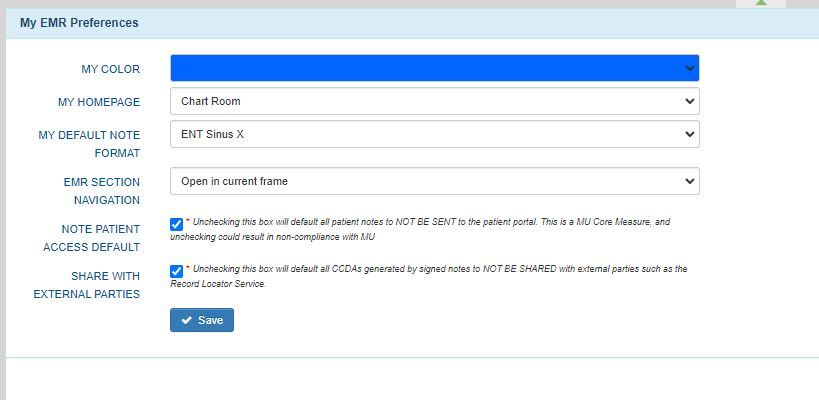819x400 pixels.
Task: Click the green collapse arrow at top
Action: tap(762, 4)
